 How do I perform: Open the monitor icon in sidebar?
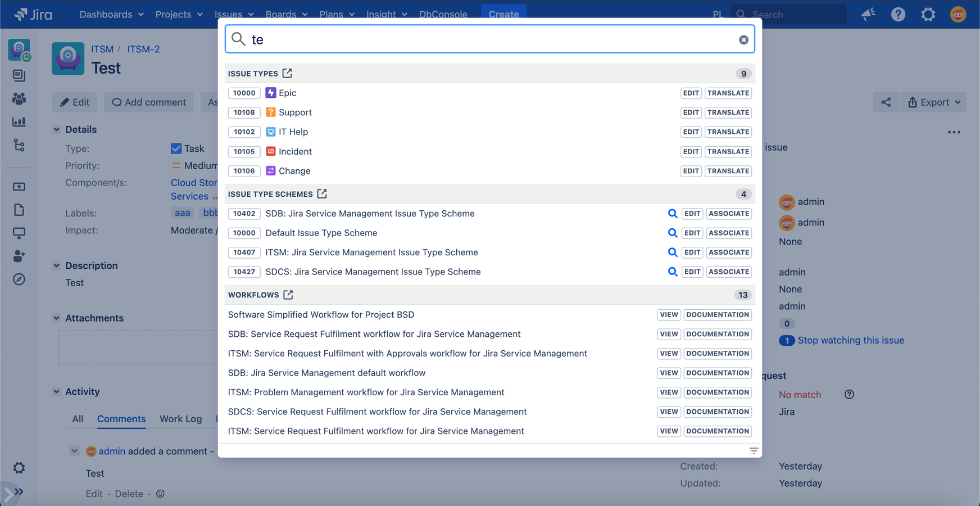[19, 233]
